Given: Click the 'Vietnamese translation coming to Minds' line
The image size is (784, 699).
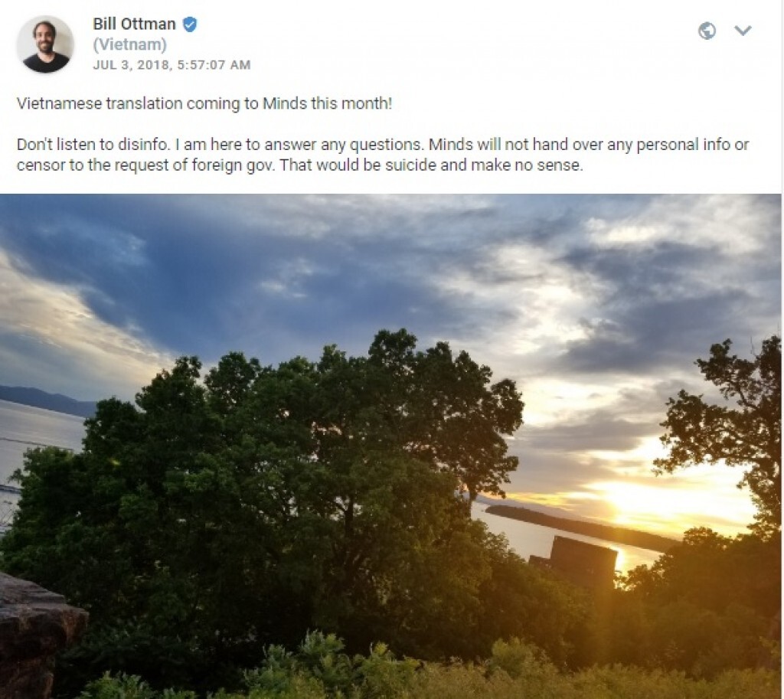Looking at the screenshot, I should tap(204, 104).
